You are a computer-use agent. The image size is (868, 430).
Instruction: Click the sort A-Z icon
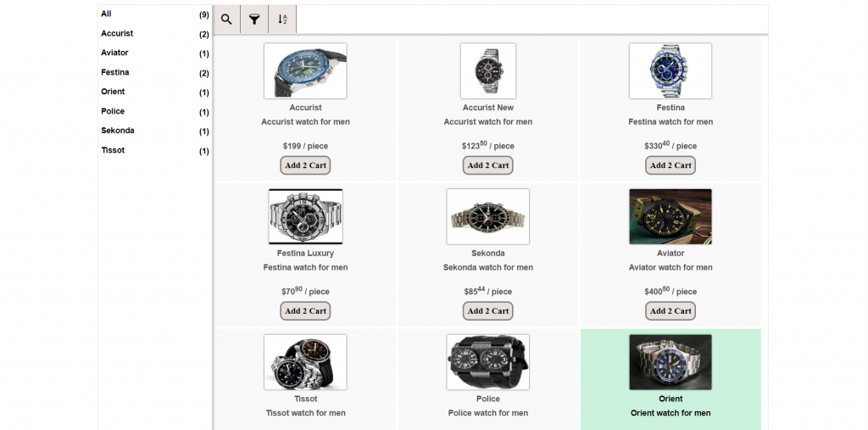[282, 20]
